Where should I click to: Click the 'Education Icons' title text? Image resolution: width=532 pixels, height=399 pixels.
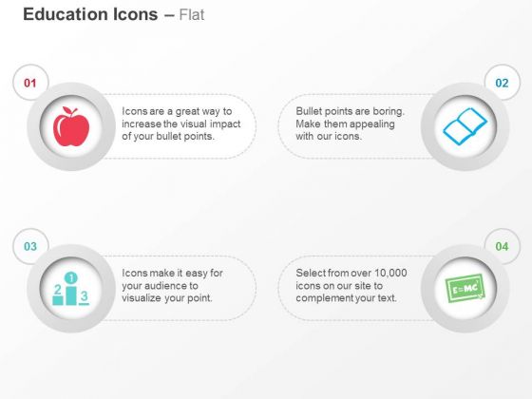(x=90, y=14)
